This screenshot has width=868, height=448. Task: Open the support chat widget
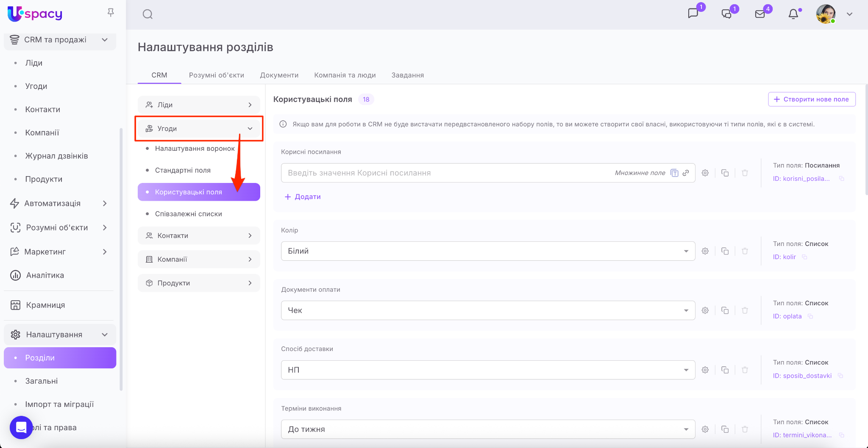pyautogui.click(x=21, y=427)
